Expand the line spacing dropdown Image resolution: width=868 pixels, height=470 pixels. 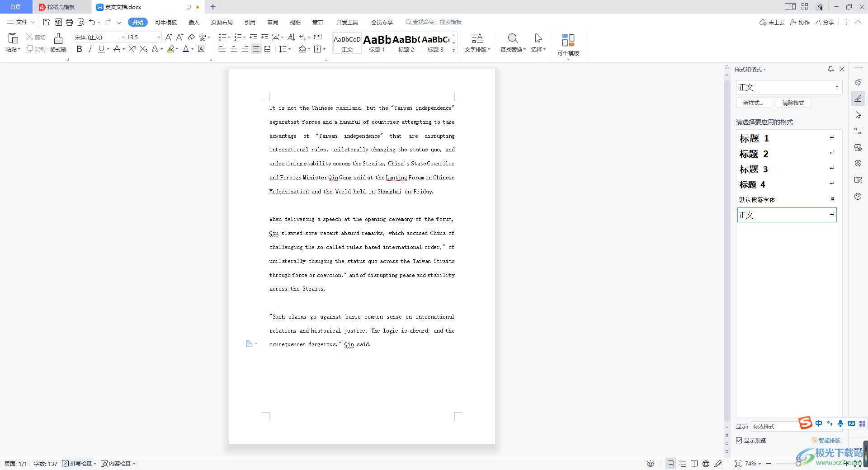[x=289, y=49]
